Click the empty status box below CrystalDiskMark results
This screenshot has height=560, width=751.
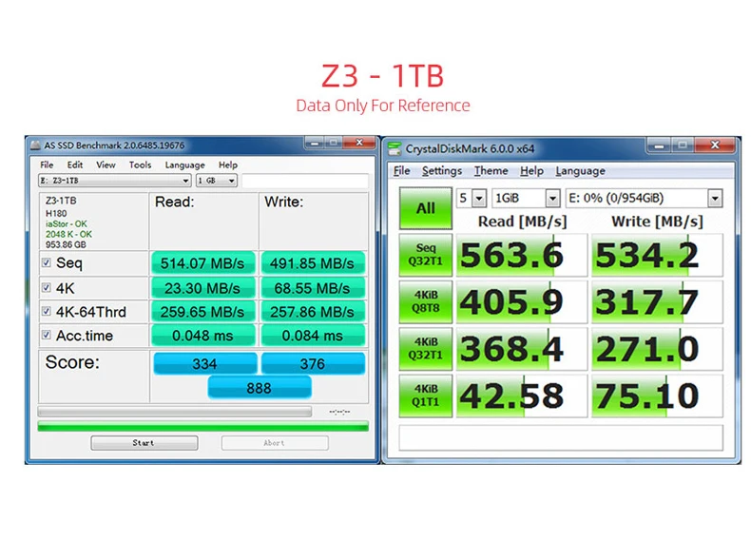coord(561,437)
